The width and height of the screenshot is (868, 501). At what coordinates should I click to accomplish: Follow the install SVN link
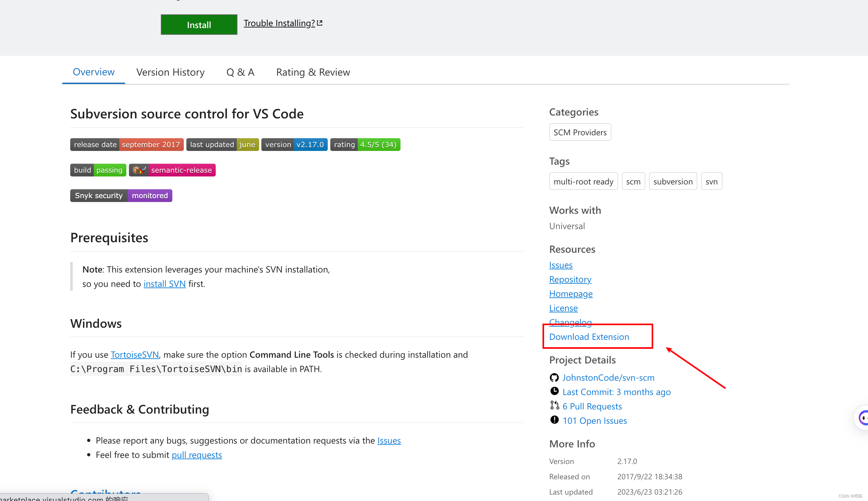point(164,284)
